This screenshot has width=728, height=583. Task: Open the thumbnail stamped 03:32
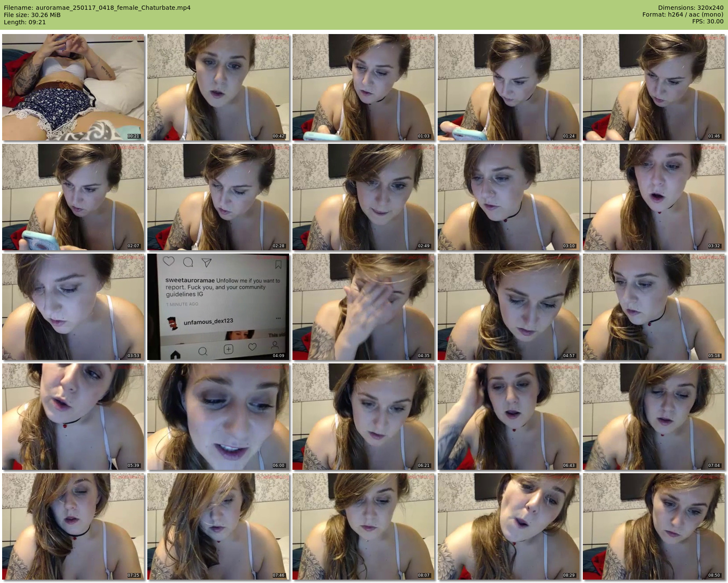coord(654,197)
